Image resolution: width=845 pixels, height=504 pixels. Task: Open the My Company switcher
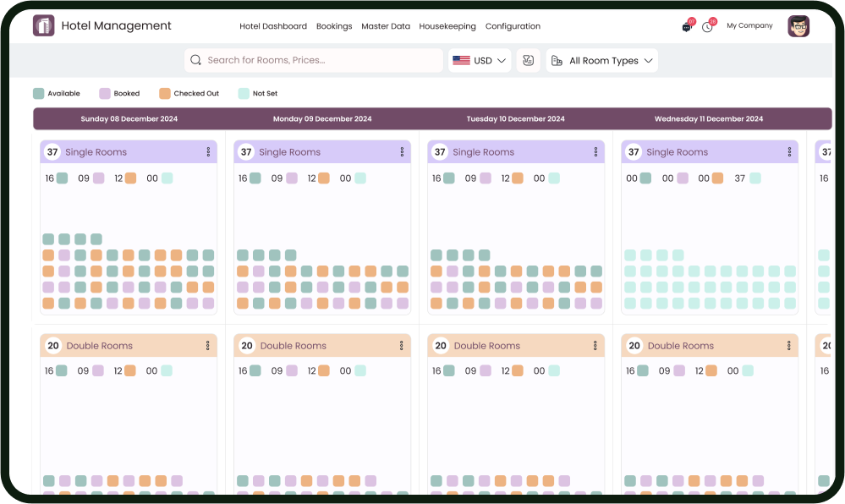pyautogui.click(x=749, y=26)
